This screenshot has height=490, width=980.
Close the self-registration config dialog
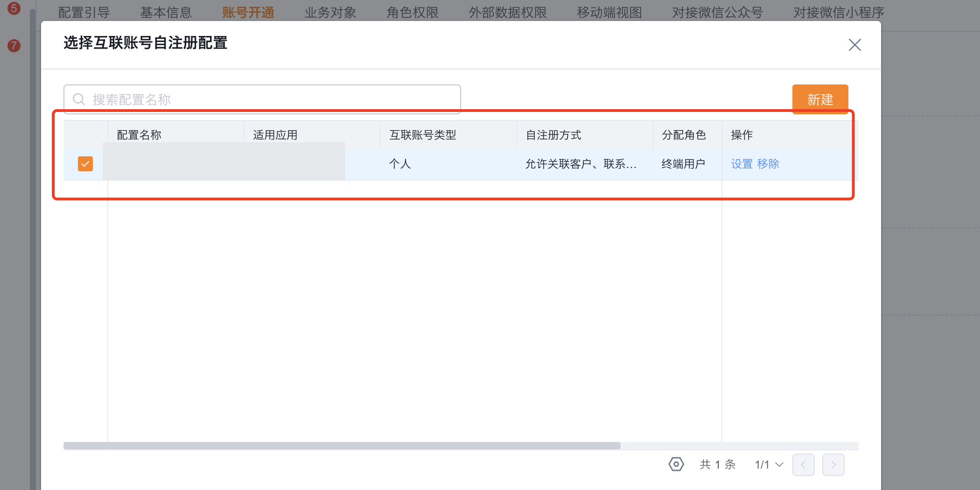coord(854,45)
